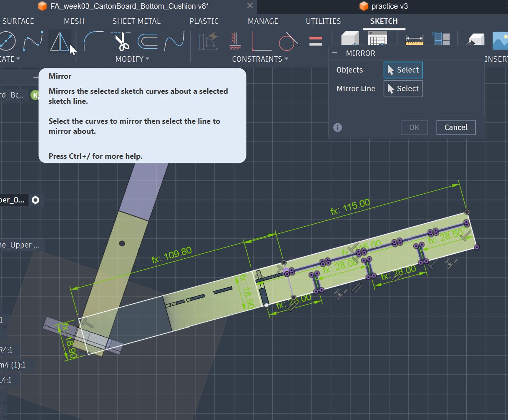Image resolution: width=508 pixels, height=420 pixels.
Task: Switch to the SHEET METAL ribbon tab
Action: tap(136, 21)
